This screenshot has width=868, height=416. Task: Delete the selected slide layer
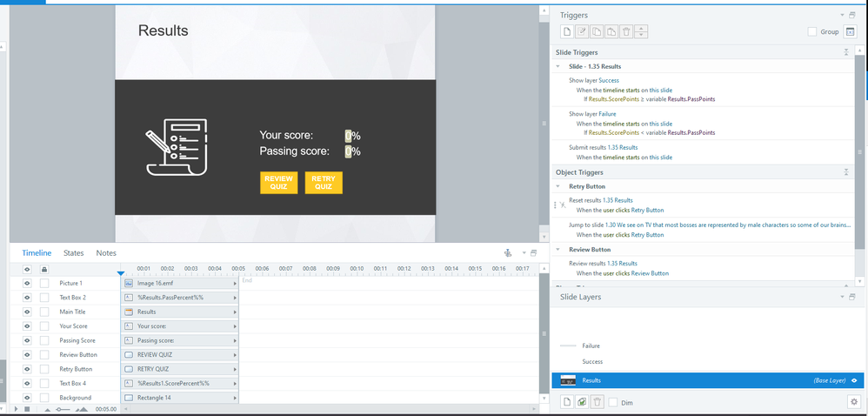tap(597, 401)
